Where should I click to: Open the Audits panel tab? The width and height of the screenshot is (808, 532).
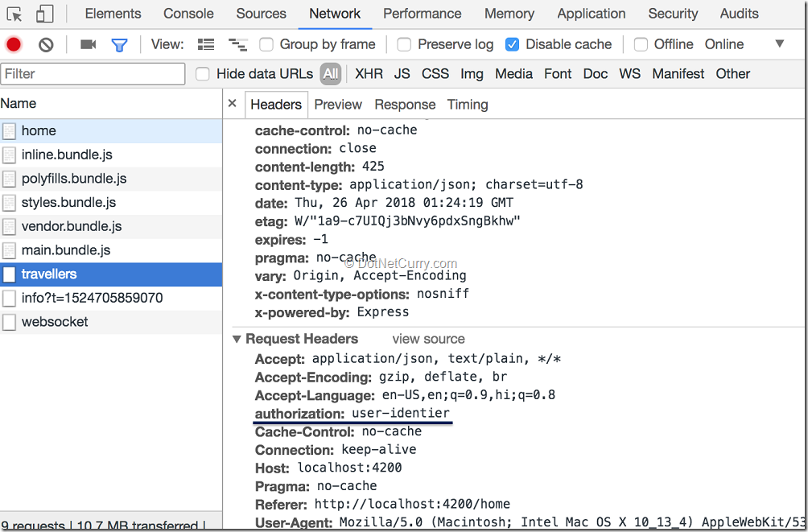[x=740, y=14]
